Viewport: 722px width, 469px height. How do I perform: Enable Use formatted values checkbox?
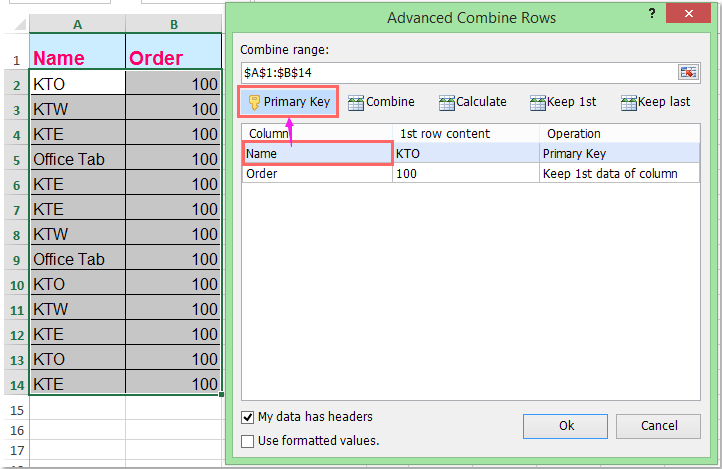click(248, 441)
